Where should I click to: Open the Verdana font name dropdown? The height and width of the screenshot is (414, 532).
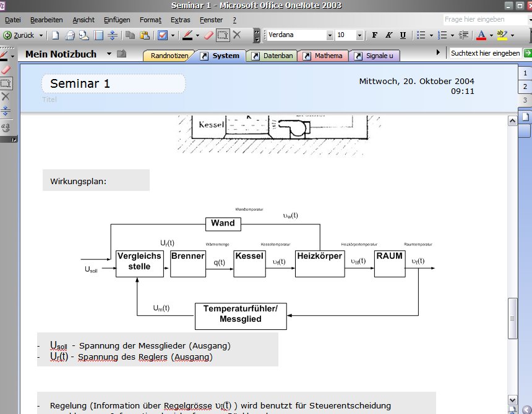330,35
